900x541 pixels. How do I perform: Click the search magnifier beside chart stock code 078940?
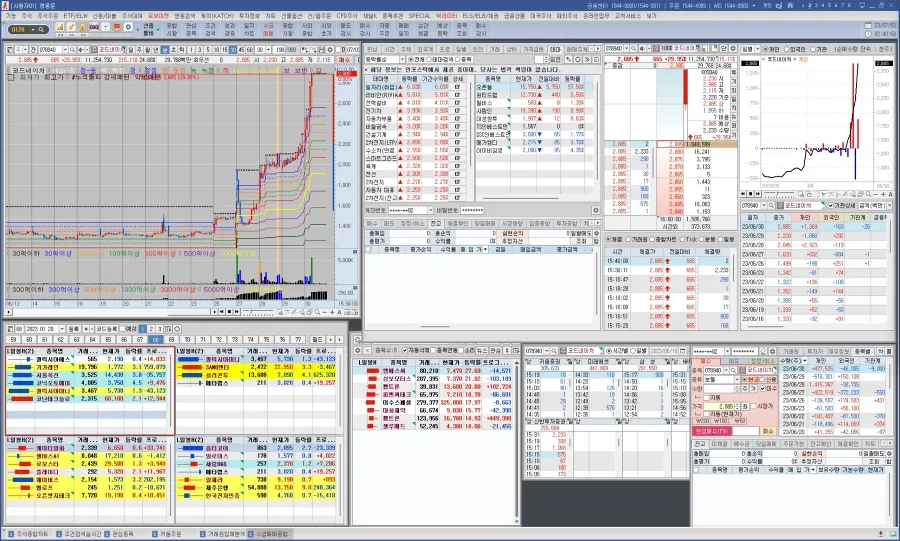point(72,49)
